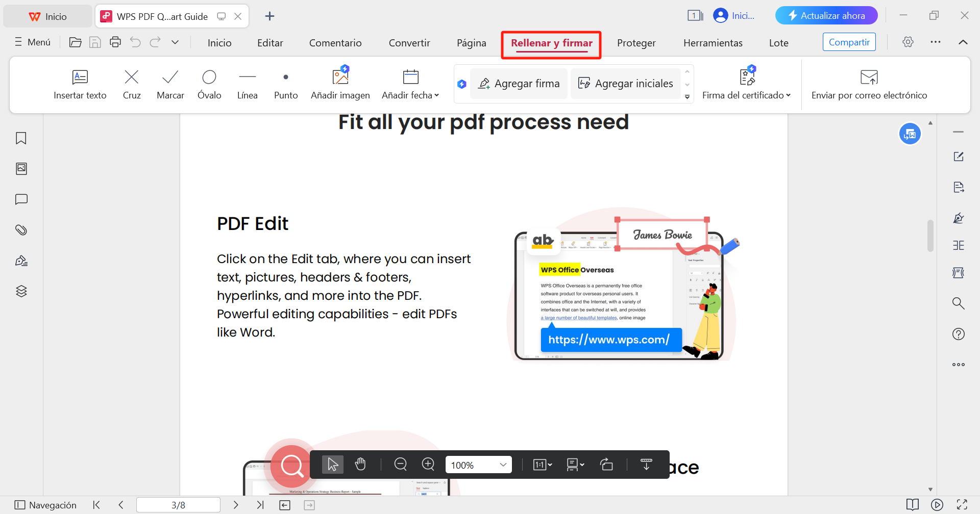Click the rotate page icon in floating toolbar
Viewport: 980px width, 514px height.
(x=606, y=465)
